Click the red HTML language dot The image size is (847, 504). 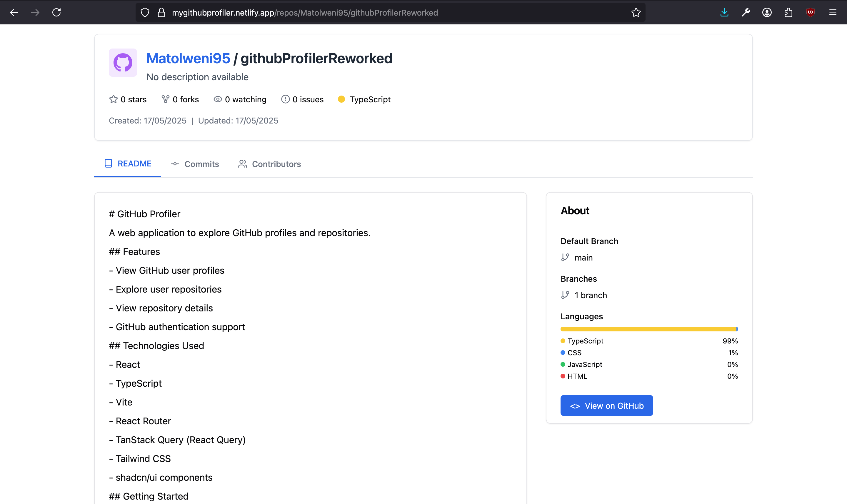(563, 376)
